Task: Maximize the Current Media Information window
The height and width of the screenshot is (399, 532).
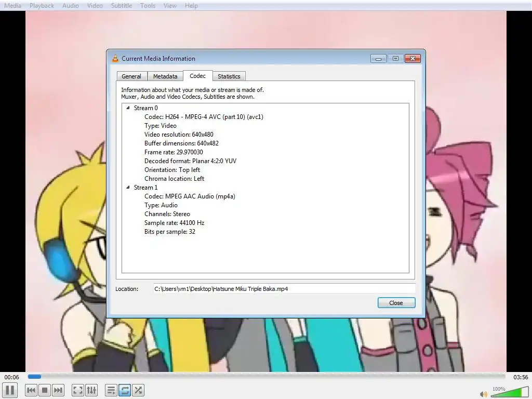Action: pyautogui.click(x=395, y=59)
